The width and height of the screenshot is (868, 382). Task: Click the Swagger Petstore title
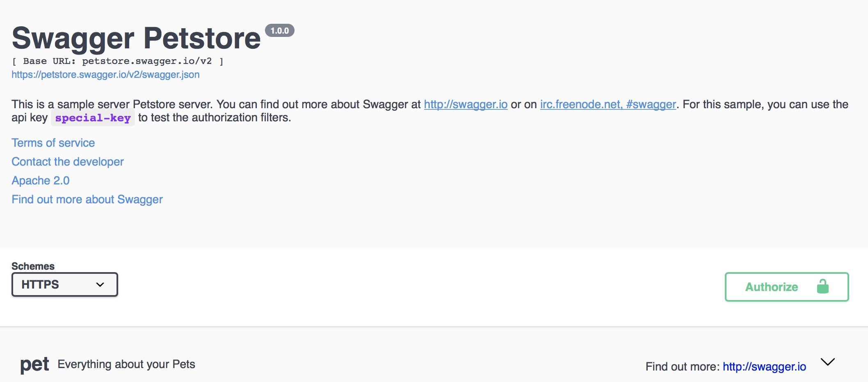click(x=136, y=39)
